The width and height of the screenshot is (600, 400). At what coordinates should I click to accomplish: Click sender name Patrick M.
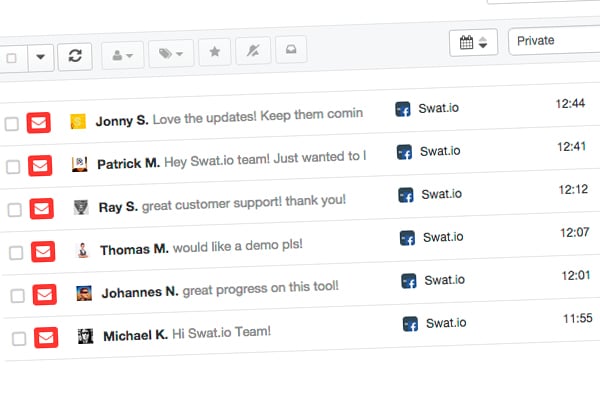point(128,163)
